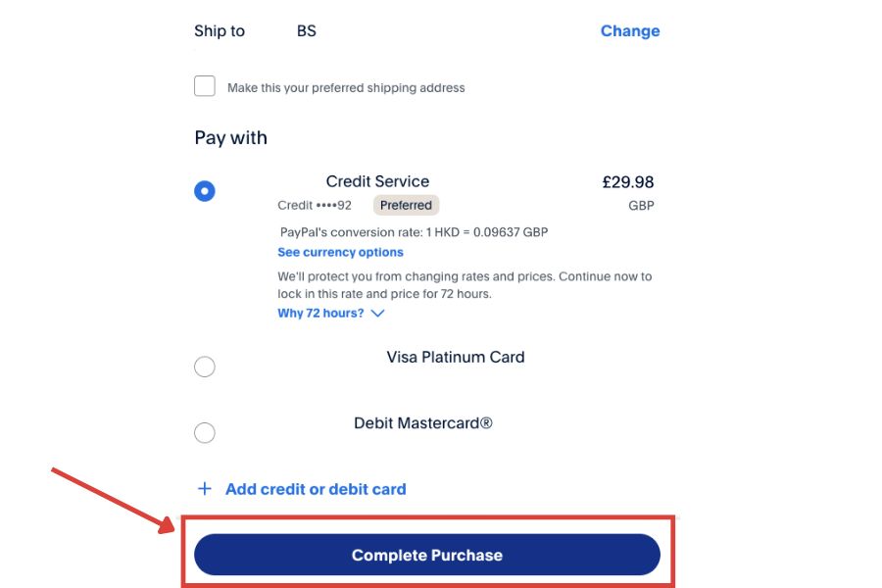Screen dimensions: 882x588
Task: Click the Debit Mastercard label text
Action: point(422,423)
